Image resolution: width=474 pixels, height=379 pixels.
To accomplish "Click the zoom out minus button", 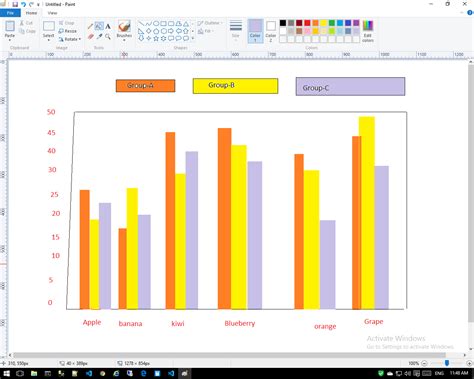I will click(x=424, y=363).
